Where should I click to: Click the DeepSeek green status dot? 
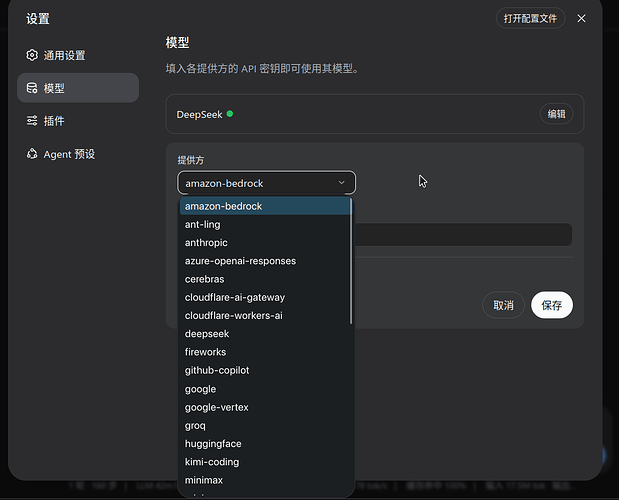coord(230,114)
